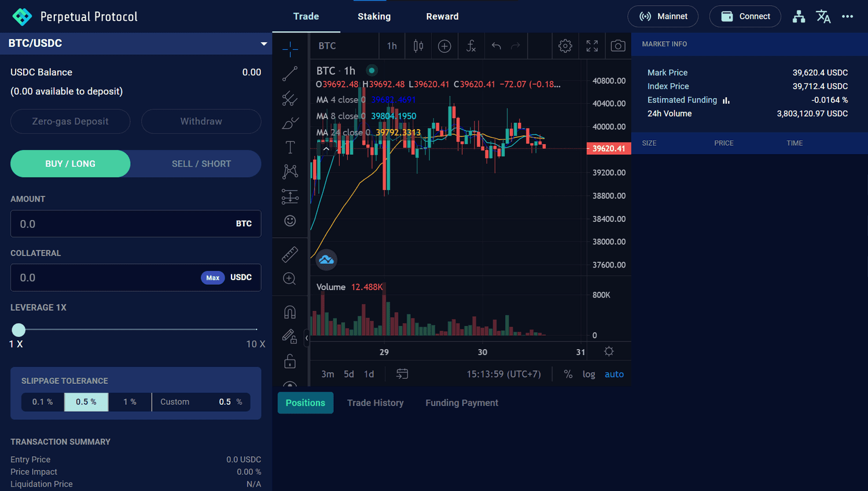Select the crosshair cursor tool
This screenshot has height=491, width=868.
click(x=290, y=49)
